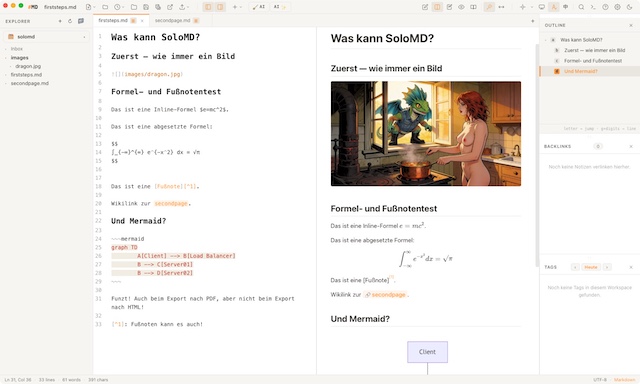Image resolution: width=640 pixels, height=384 pixels.
Task: Click the AI brush button
Action: click(x=258, y=7)
